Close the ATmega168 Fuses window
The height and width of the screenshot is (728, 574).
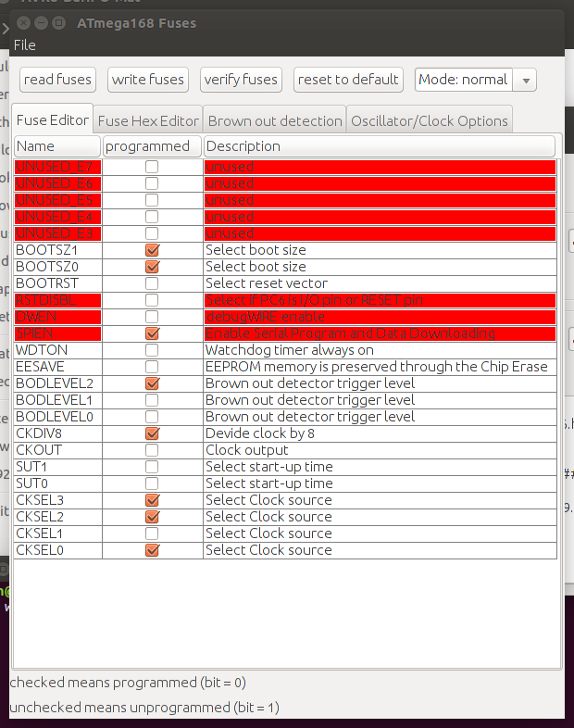coord(24,22)
